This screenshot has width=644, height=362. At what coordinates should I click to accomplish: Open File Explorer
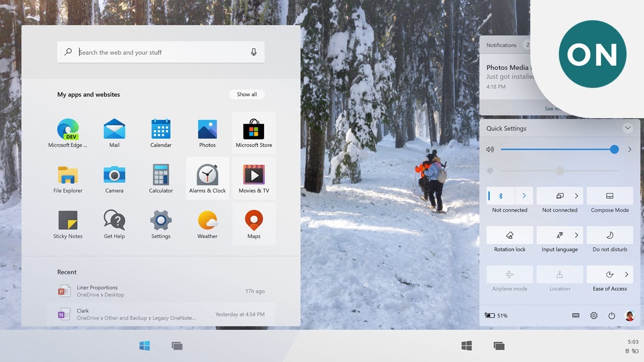pos(68,178)
